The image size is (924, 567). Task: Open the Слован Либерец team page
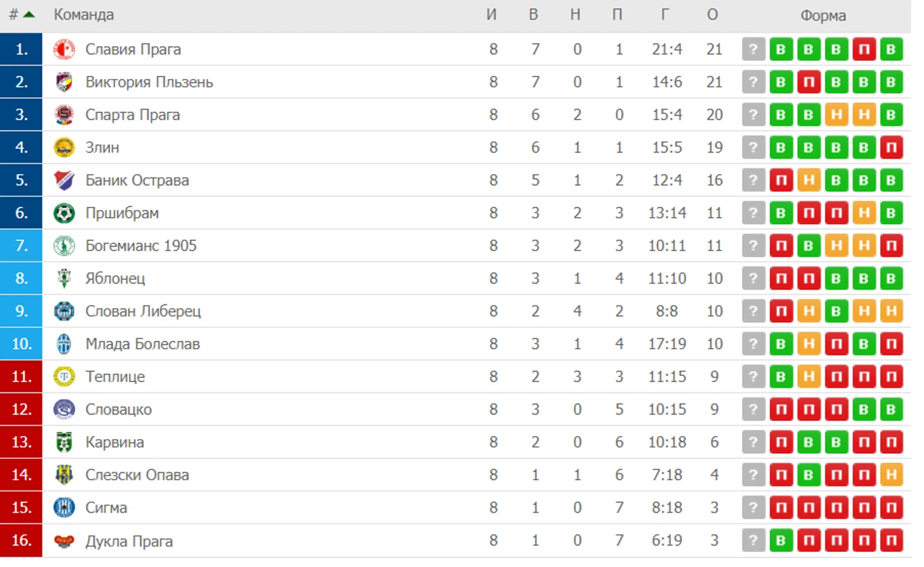click(143, 311)
